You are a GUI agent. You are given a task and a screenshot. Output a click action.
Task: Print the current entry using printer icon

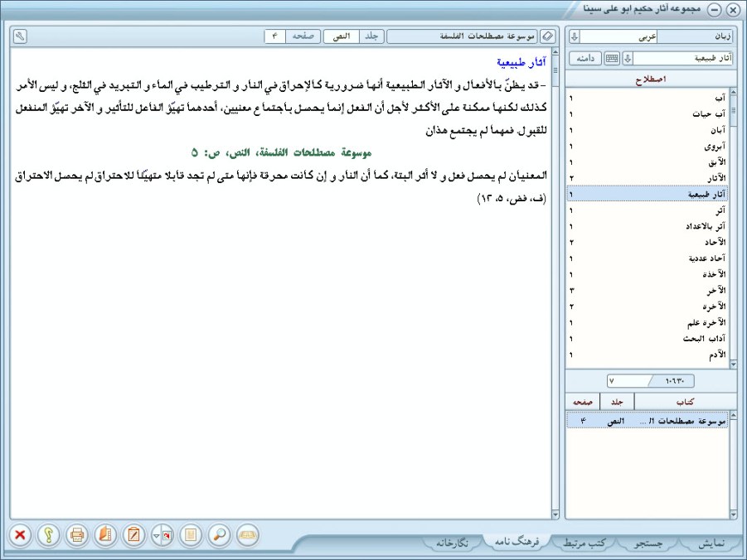pyautogui.click(x=77, y=535)
